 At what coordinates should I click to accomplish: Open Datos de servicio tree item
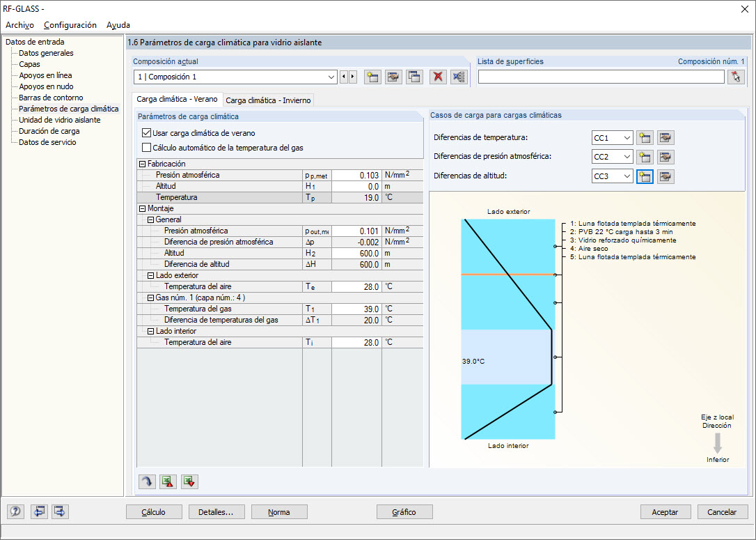47,142
